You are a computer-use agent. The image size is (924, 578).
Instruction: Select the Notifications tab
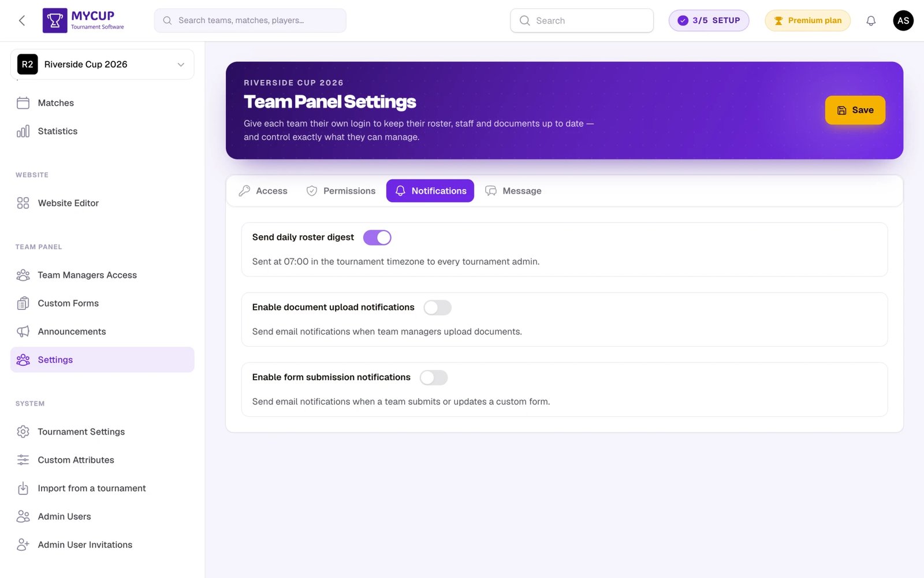430,191
